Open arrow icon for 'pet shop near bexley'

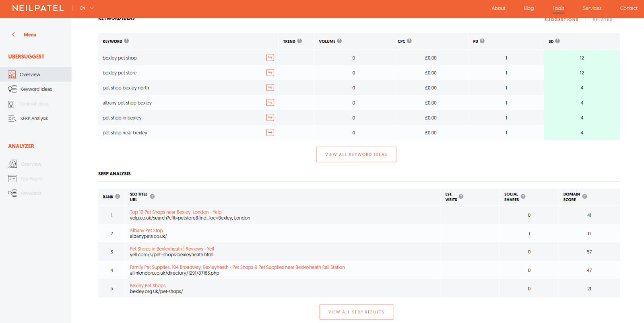[x=270, y=132]
